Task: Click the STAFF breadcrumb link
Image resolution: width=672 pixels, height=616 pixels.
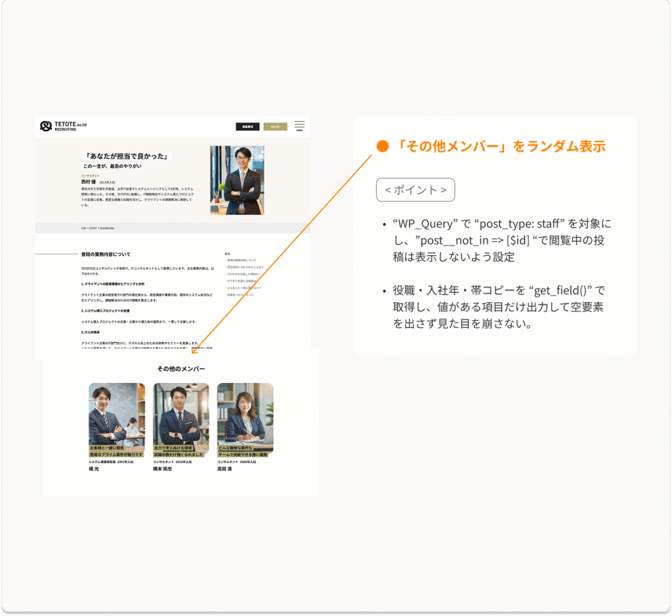Action: click(x=93, y=228)
